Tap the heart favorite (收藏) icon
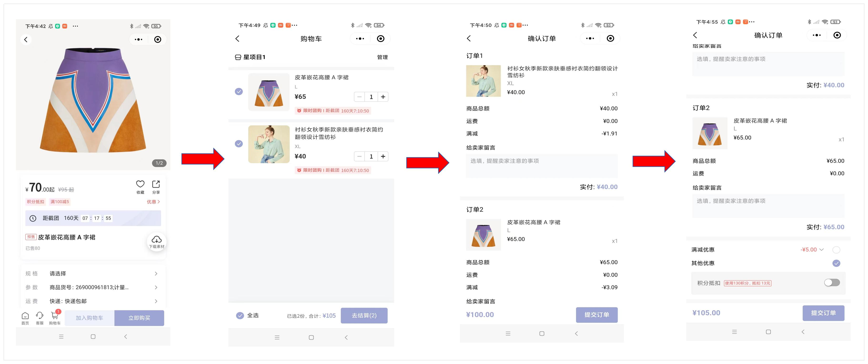The image size is (868, 364). [x=140, y=184]
